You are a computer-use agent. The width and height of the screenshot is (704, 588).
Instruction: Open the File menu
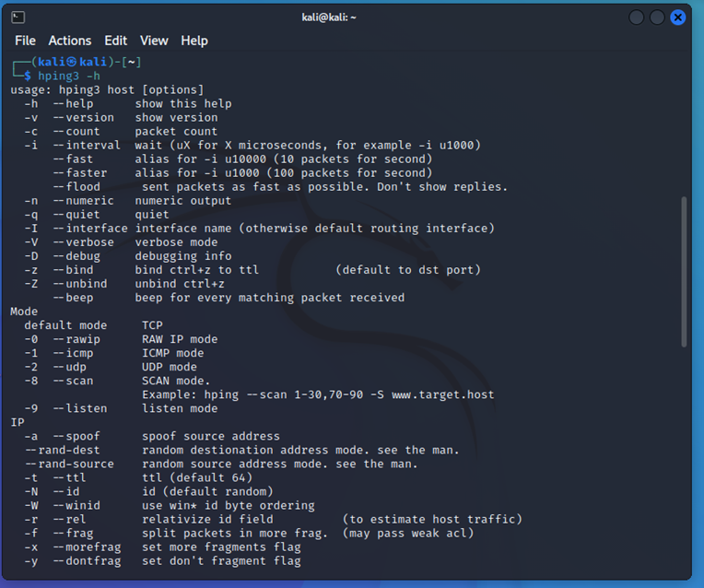[25, 41]
